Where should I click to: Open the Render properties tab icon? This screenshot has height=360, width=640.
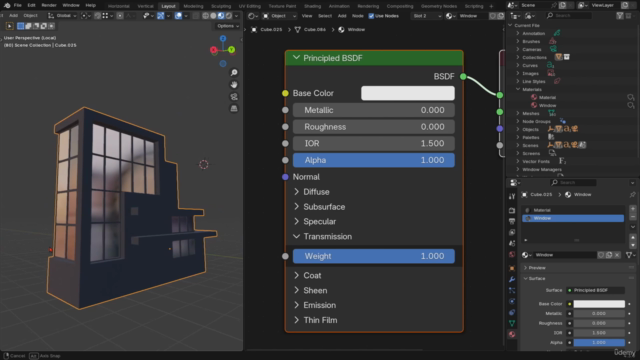tap(512, 210)
